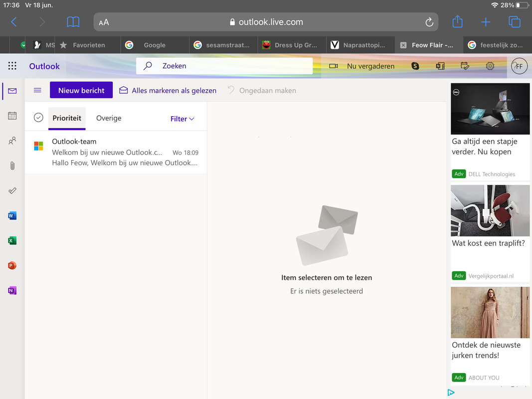
Task: Open Safari share sheet
Action: [x=457, y=22]
